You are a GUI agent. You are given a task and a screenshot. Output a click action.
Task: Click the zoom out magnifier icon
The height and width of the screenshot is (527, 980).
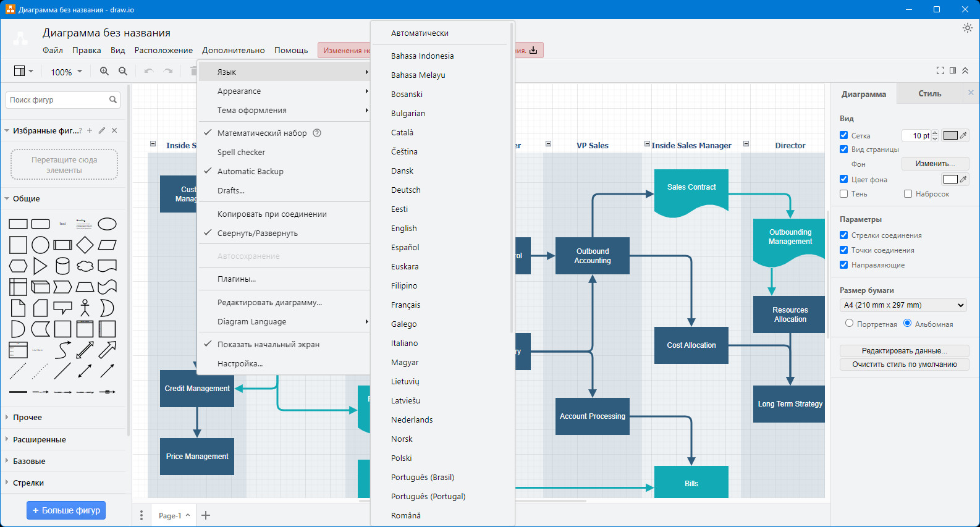coord(123,71)
